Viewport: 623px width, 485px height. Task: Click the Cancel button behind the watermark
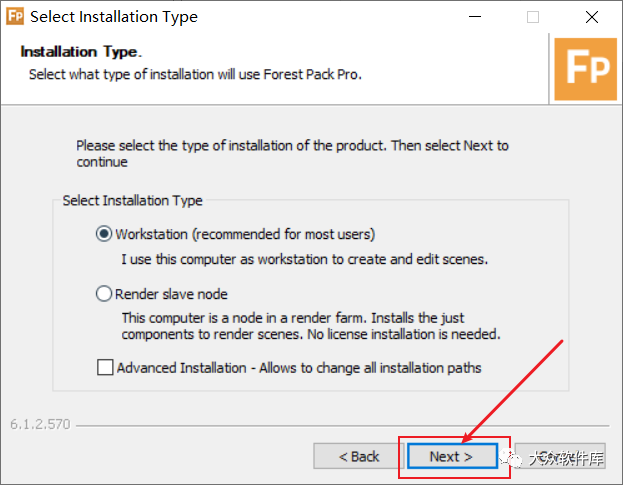tap(560, 456)
